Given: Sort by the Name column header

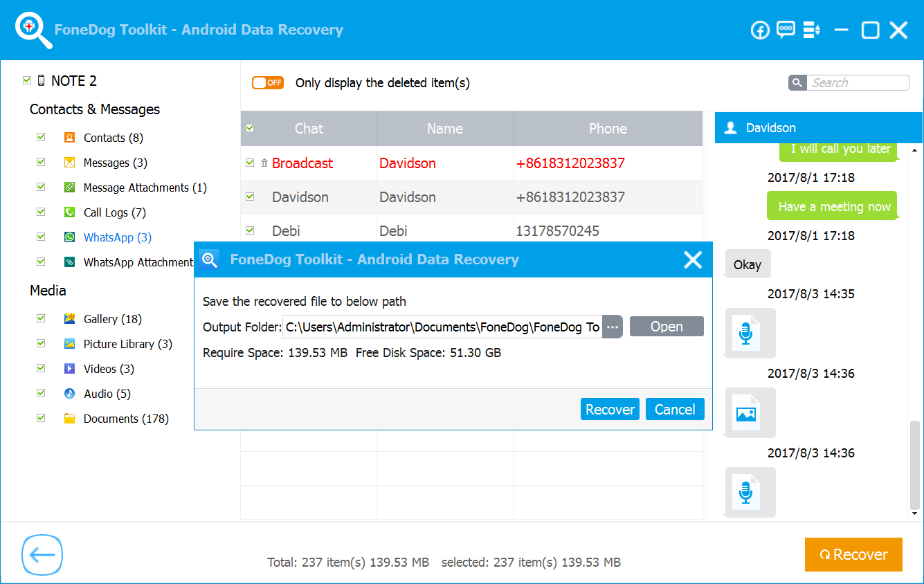Looking at the screenshot, I should (445, 129).
